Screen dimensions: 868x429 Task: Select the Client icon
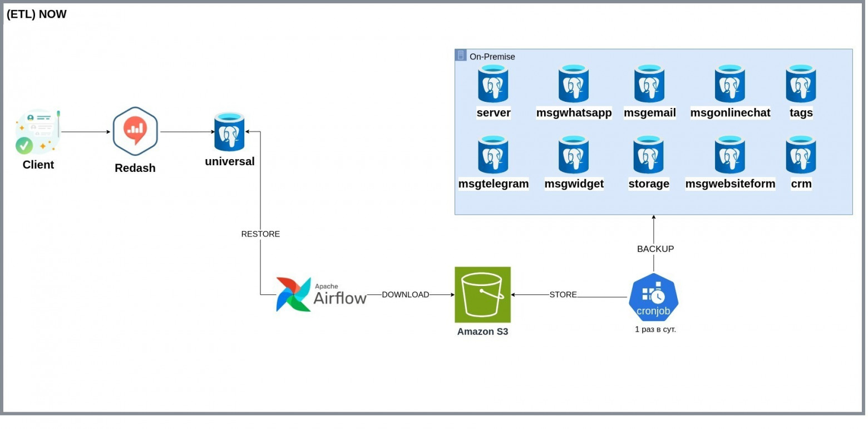(x=38, y=131)
